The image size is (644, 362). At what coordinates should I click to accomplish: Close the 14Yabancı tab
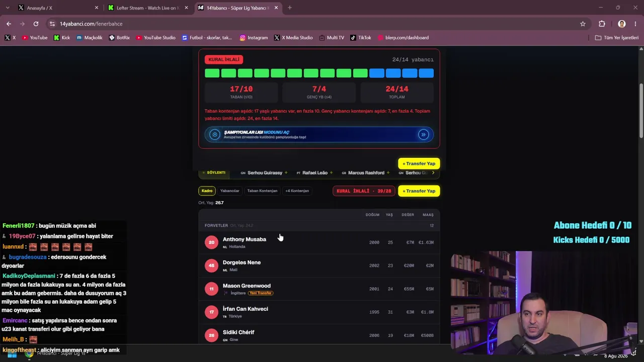[x=276, y=8]
